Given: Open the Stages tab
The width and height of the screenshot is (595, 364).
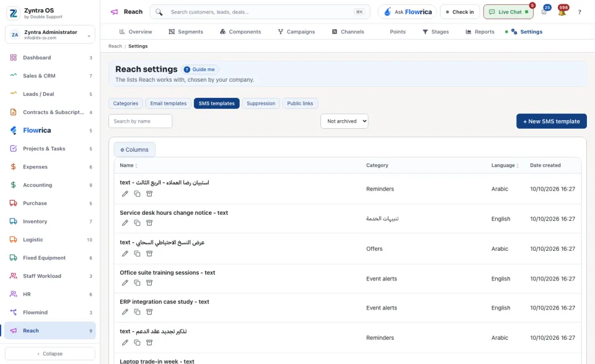Looking at the screenshot, I should [436, 32].
